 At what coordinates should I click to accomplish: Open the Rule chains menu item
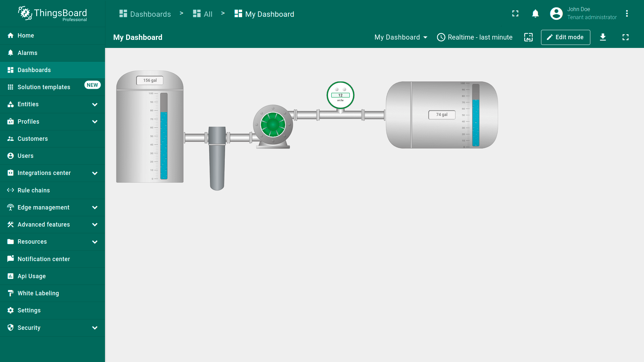34,190
